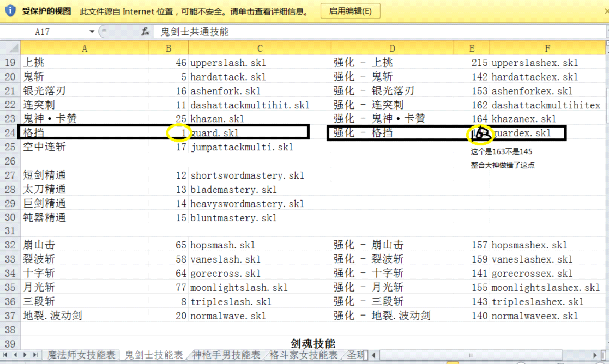Open the Name Box dropdown
Screen dimensions: 609x364
click(92, 31)
